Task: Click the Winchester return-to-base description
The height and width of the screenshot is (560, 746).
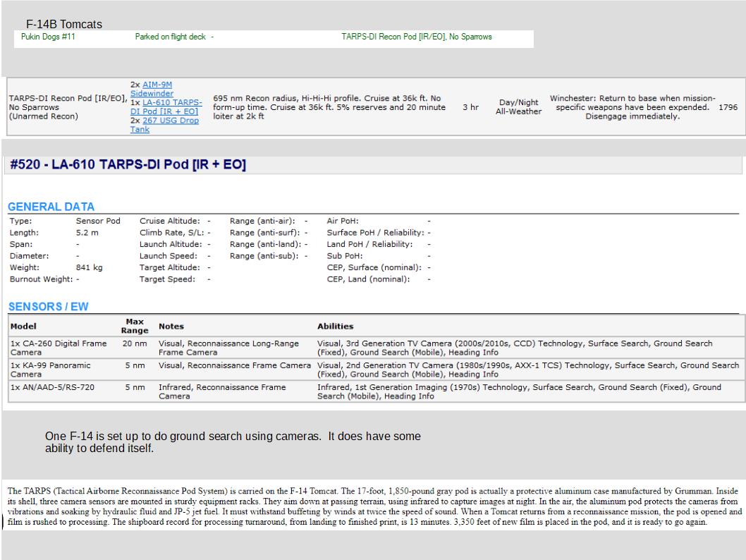Action: [x=632, y=107]
